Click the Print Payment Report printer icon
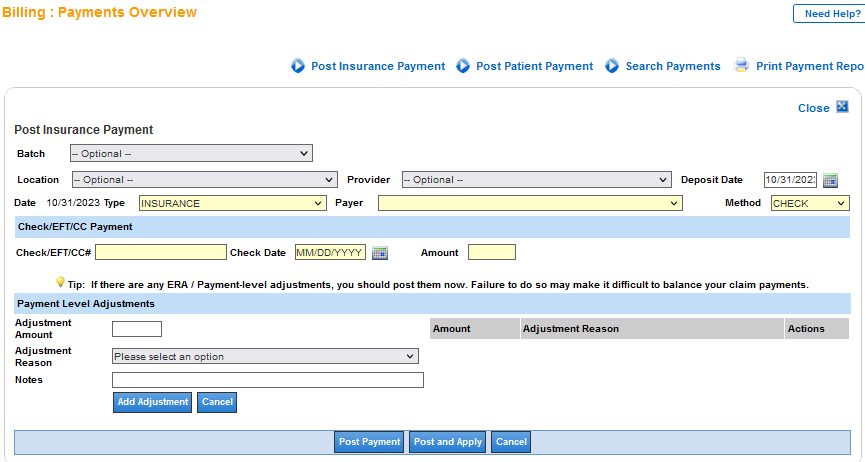Image resolution: width=865 pixels, height=462 pixels. (741, 66)
